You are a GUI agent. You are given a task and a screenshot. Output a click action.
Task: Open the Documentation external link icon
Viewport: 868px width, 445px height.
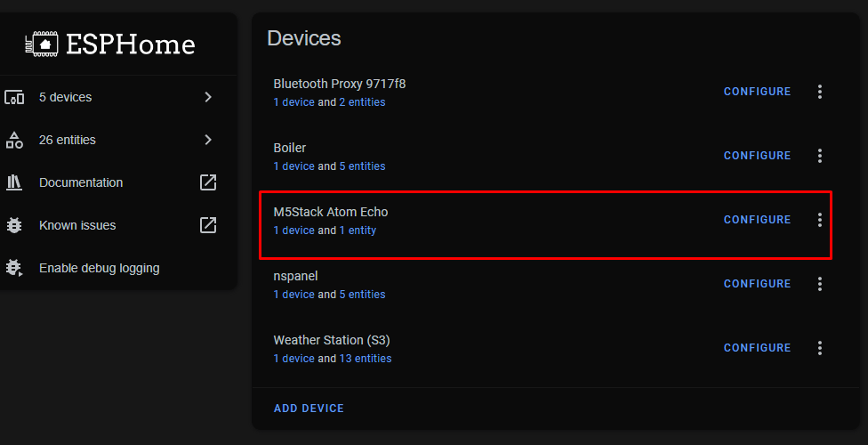pos(208,182)
